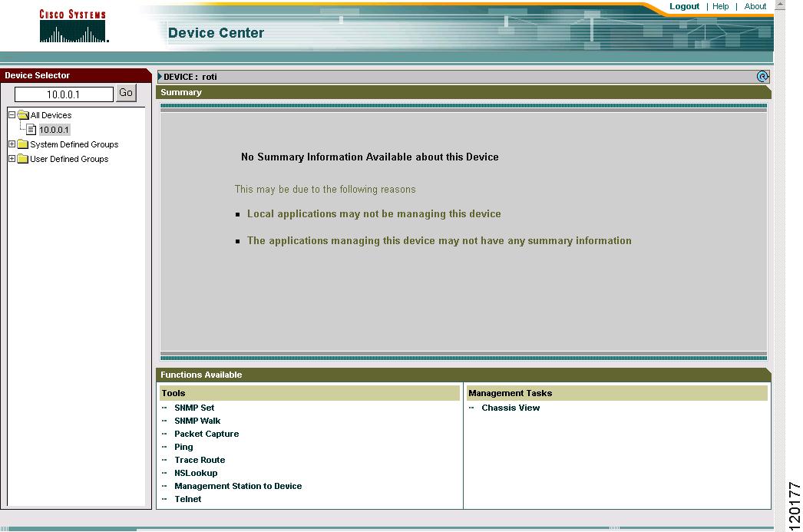
Task: Click the Device Center page title
Action: point(216,33)
